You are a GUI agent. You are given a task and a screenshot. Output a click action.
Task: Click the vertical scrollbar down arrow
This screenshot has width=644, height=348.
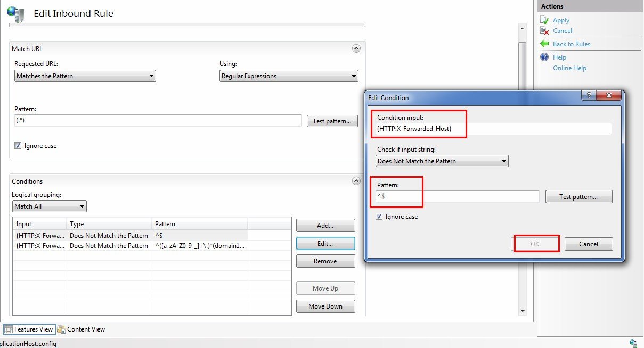coord(523,311)
